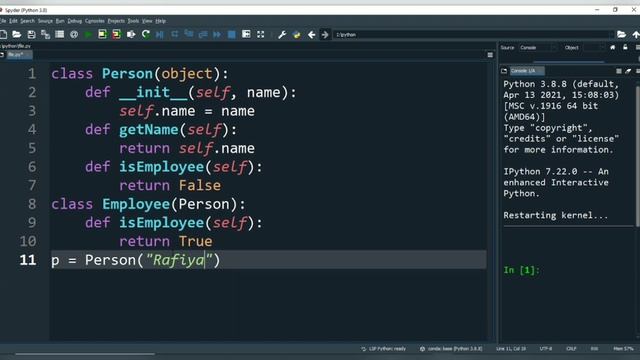This screenshot has height=360, width=640.
Task: Open the File menu
Action: [x=3, y=21]
